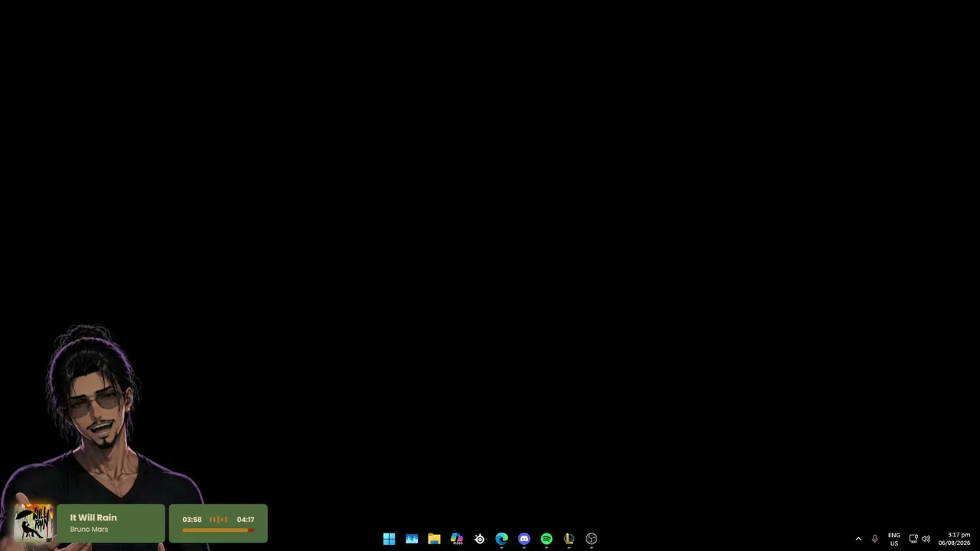Viewport: 980px width, 551px height.
Task: Click the "It Will Rain" song title
Action: (x=93, y=518)
